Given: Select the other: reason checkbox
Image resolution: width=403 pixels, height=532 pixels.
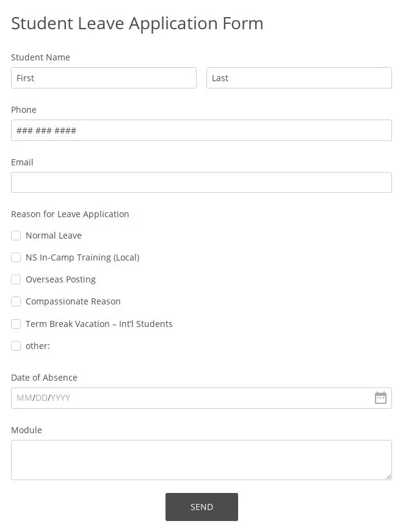Looking at the screenshot, I should pyautogui.click(x=16, y=346).
